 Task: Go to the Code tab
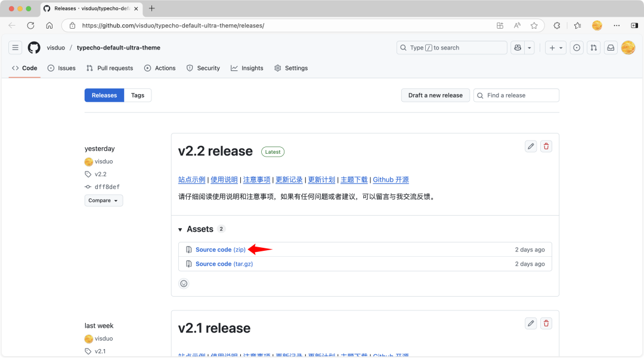click(24, 68)
